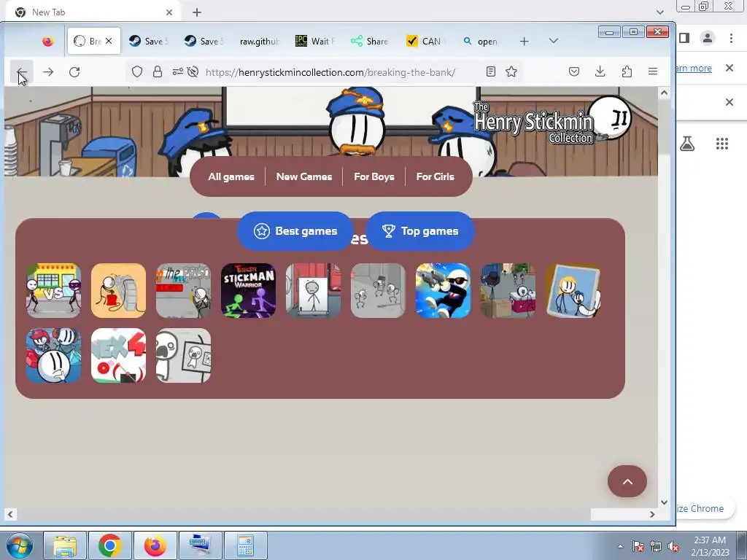Click Best games button
This screenshot has width=747, height=560.
(x=295, y=231)
